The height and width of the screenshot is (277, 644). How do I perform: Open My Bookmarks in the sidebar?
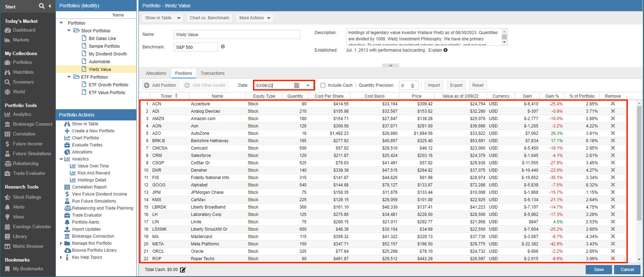(x=28, y=269)
